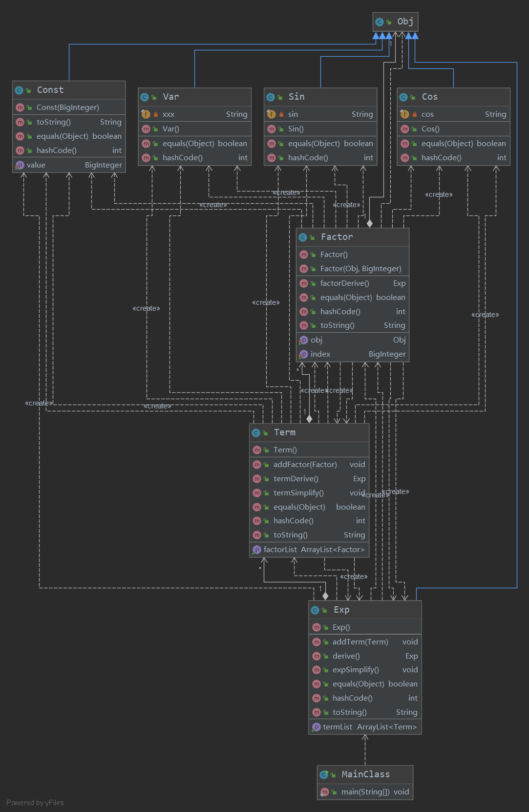Click the Const(BigInteger) constructor row
This screenshot has width=529, height=812.
tap(69, 107)
